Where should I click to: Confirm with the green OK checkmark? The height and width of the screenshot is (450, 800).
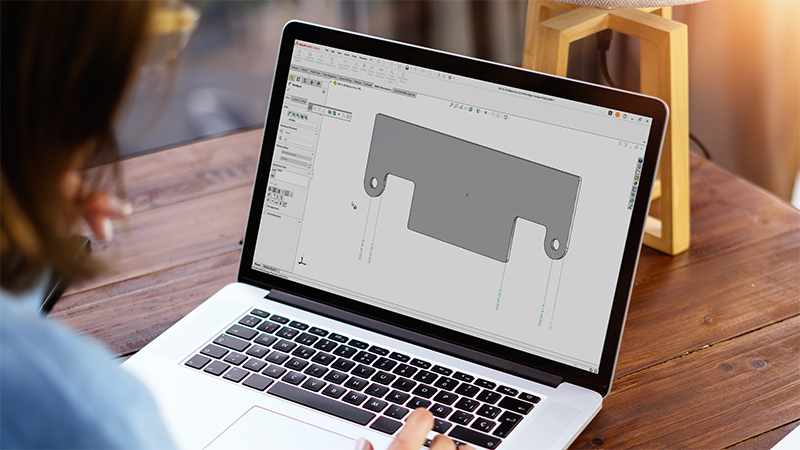click(288, 90)
